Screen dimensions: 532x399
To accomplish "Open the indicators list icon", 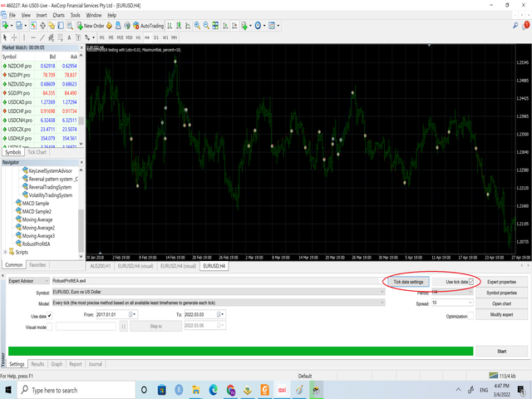I will coord(244,26).
